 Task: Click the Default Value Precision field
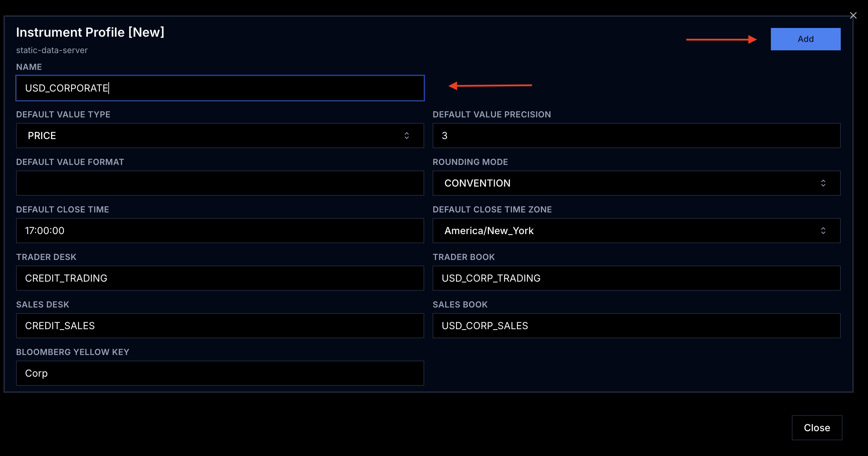[637, 136]
